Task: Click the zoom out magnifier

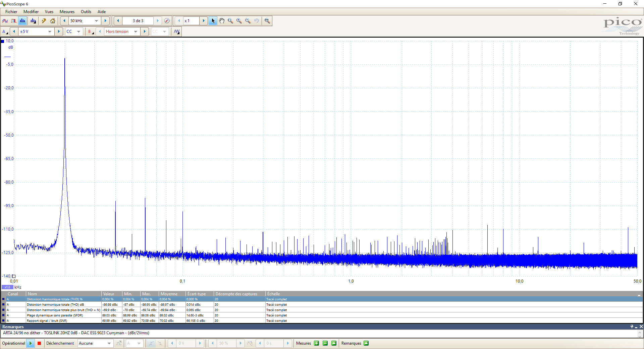Action: point(248,21)
